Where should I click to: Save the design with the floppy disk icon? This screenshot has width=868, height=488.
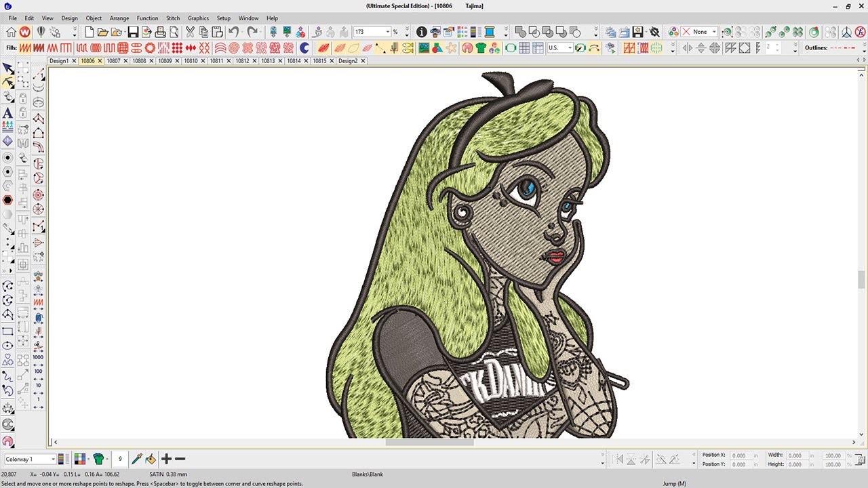coord(133,32)
